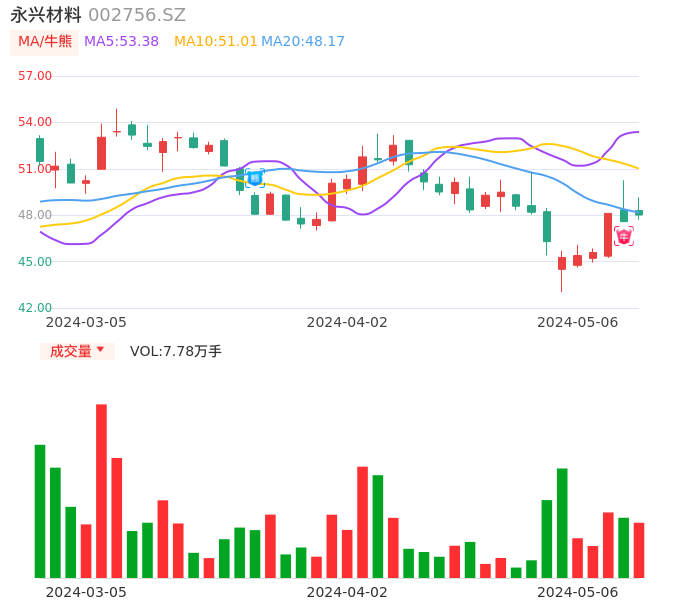Click the 57.00 price axis label
Viewport: 686px width, 606px height.
35,76
